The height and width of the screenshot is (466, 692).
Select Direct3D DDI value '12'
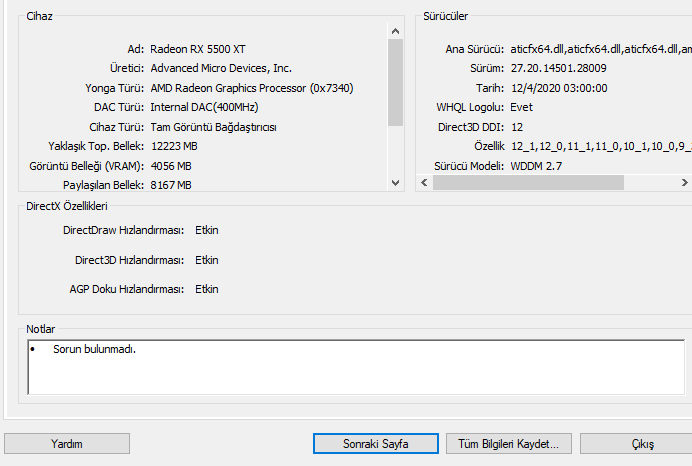(x=517, y=127)
